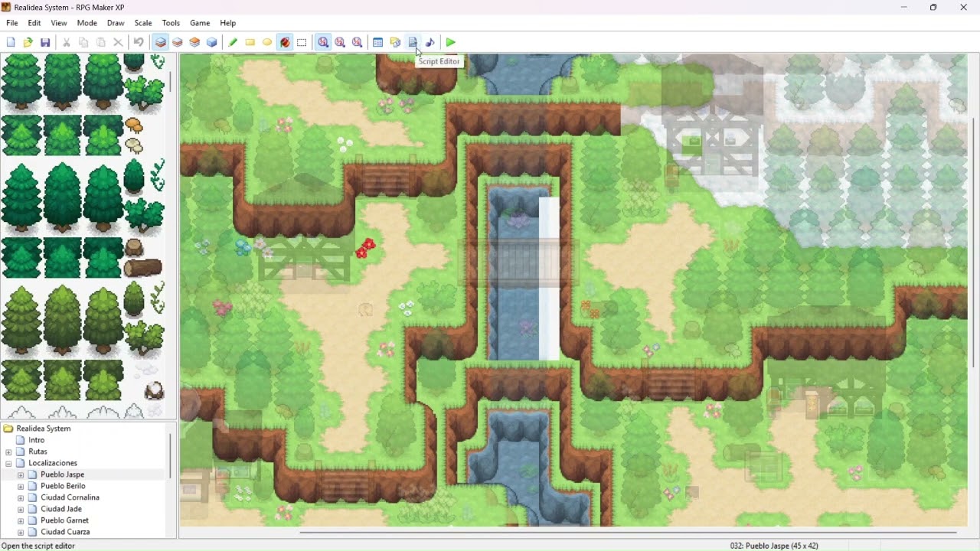Save the project with floppy disk icon
Image resolution: width=980 pixels, height=551 pixels.
tap(45, 43)
